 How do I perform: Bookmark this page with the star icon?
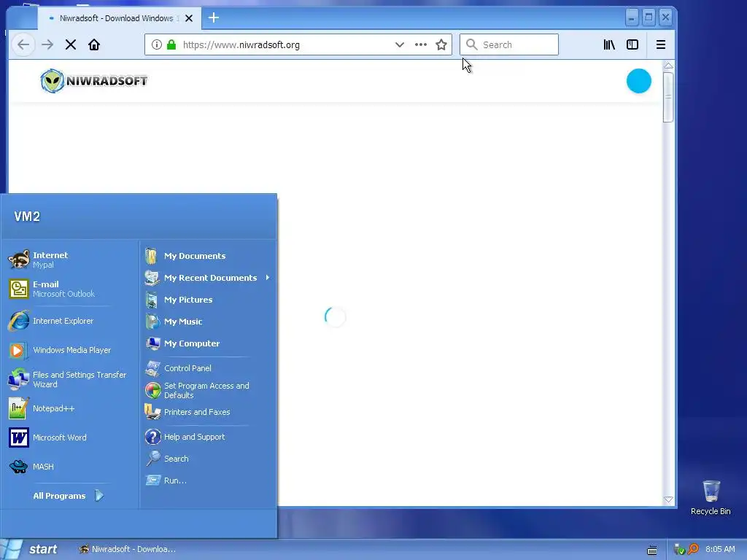441,44
